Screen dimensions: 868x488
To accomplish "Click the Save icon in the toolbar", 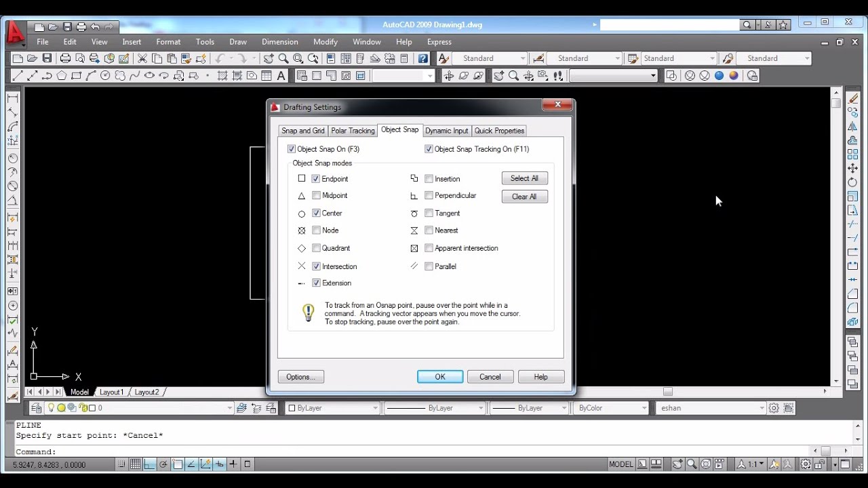I will (47, 58).
